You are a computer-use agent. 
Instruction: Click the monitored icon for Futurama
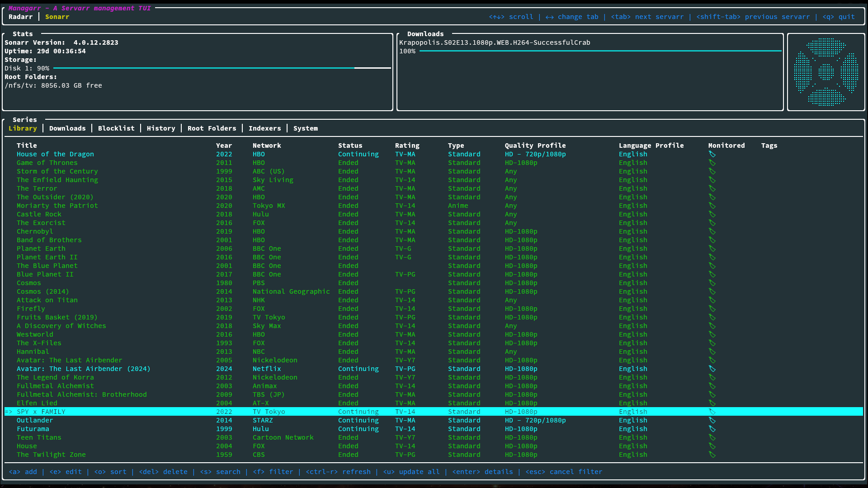[712, 429]
